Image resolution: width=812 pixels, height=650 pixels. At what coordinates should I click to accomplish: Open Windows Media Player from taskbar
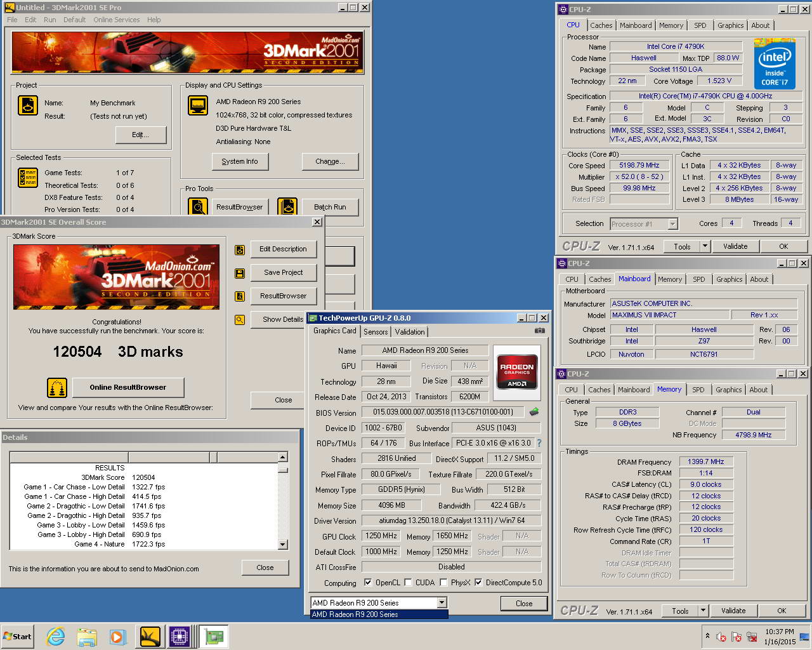(117, 637)
